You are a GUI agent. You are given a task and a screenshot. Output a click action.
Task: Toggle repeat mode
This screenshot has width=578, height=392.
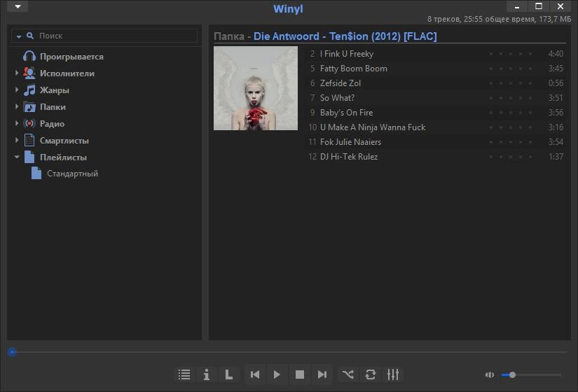371,374
